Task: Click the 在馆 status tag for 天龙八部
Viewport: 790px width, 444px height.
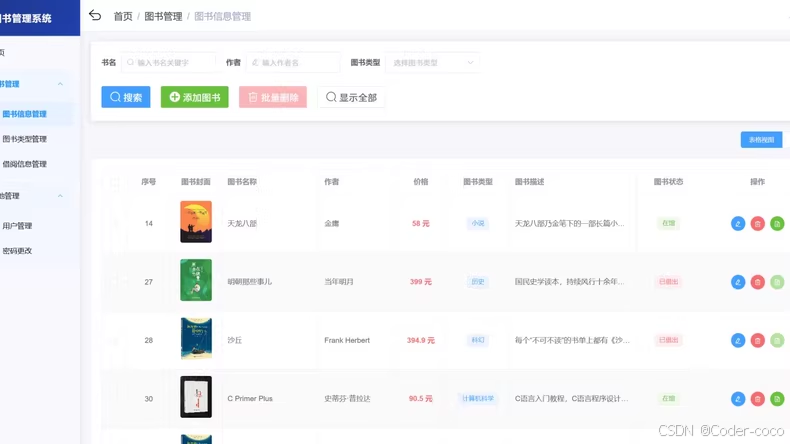Action: click(x=669, y=223)
